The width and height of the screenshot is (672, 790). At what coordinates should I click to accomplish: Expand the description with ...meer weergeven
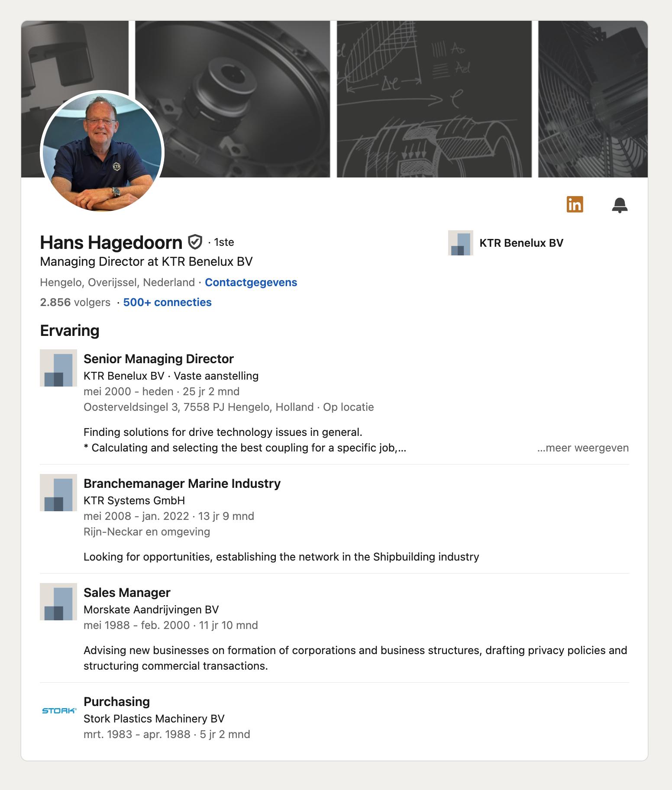(x=583, y=448)
